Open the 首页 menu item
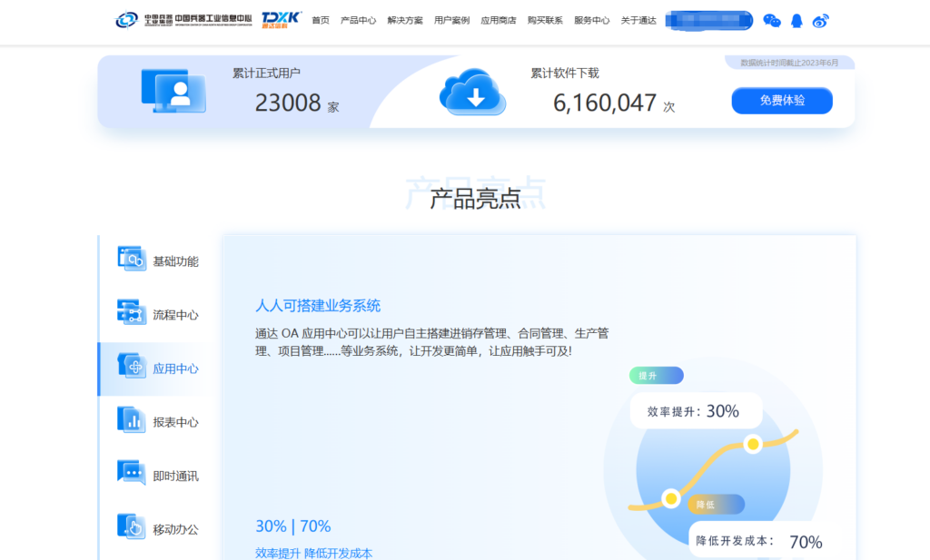Viewport: 930px width, 560px height. 320,19
